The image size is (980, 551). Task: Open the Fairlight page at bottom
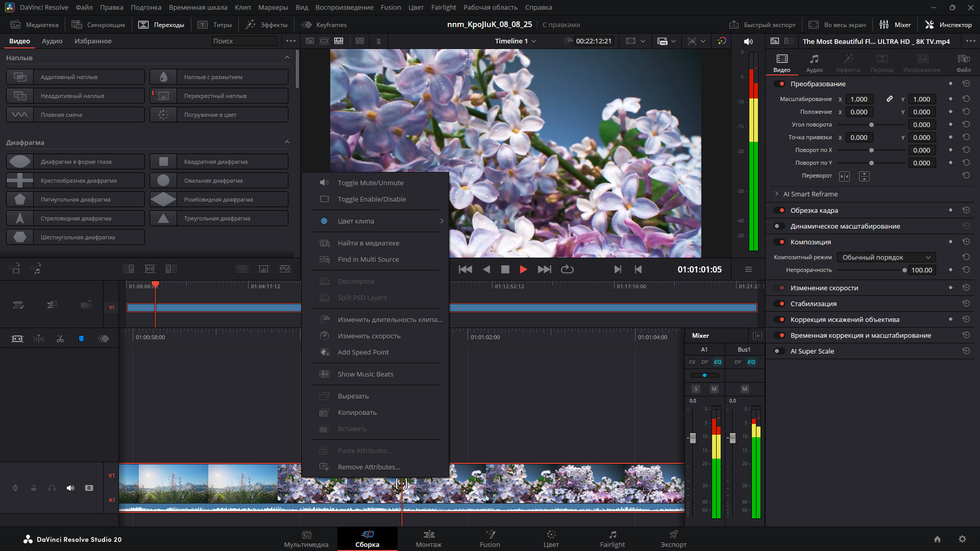click(x=612, y=539)
